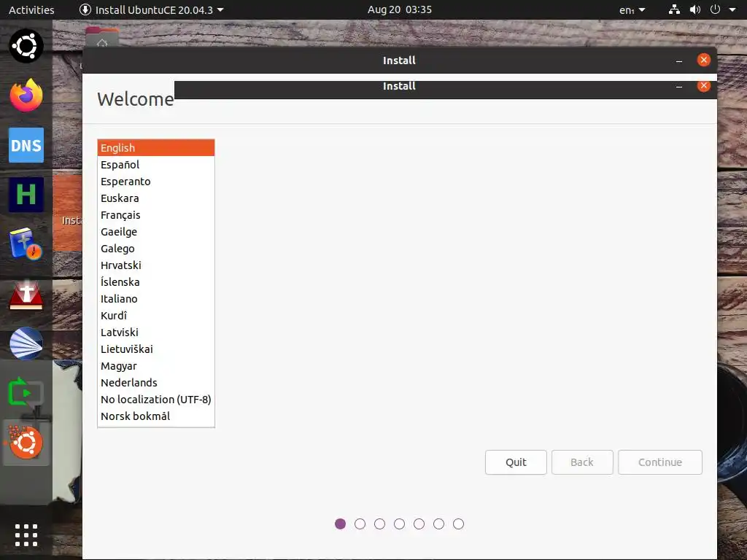This screenshot has width=747, height=560.
Task: Click the volume speaker icon
Action: pos(695,9)
